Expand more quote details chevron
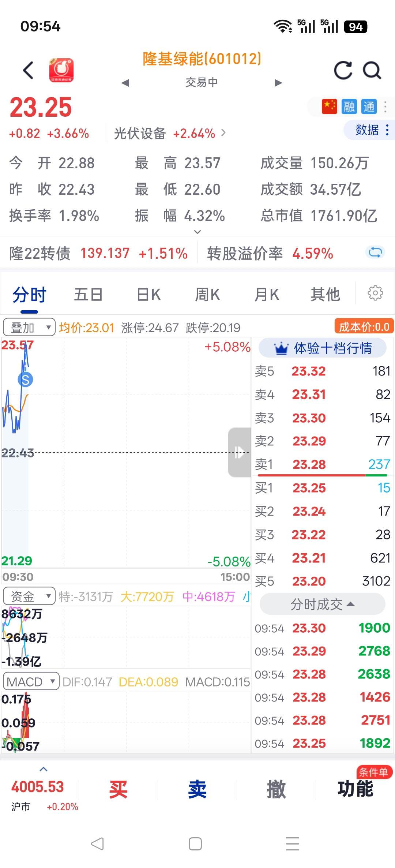Image resolution: width=395 pixels, height=868 pixels. (197, 232)
